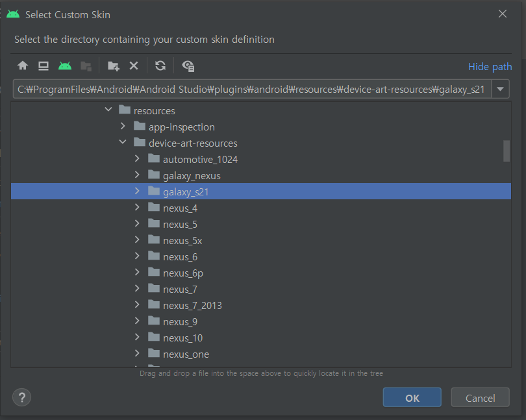Image resolution: width=526 pixels, height=420 pixels.
Task: Expand the selected galaxy_s21 folder
Action: (x=137, y=191)
